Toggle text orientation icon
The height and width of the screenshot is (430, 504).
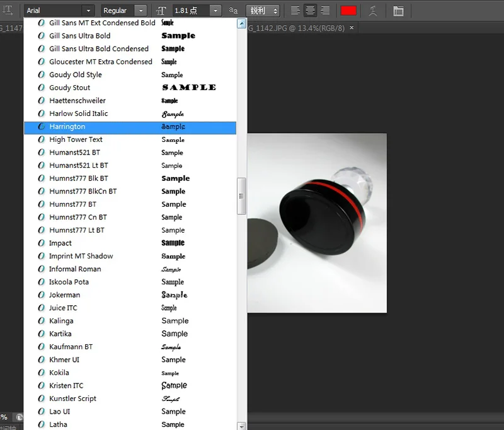pyautogui.click(x=8, y=11)
